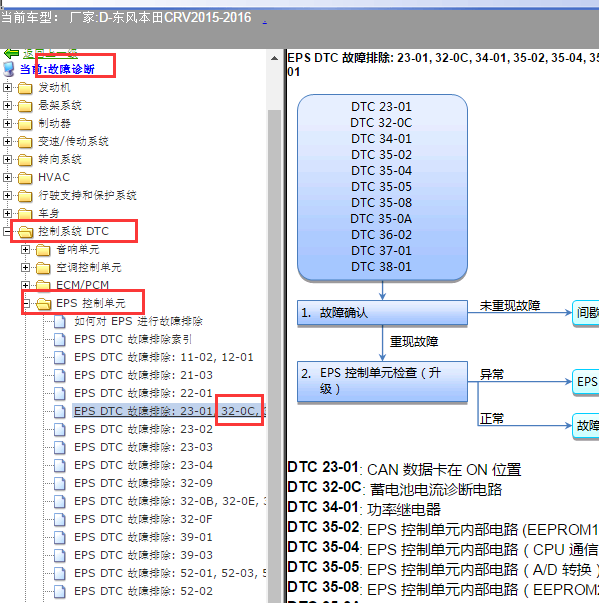The image size is (599, 603).
Task: Click the 车身 folder icon
Action: click(25, 214)
